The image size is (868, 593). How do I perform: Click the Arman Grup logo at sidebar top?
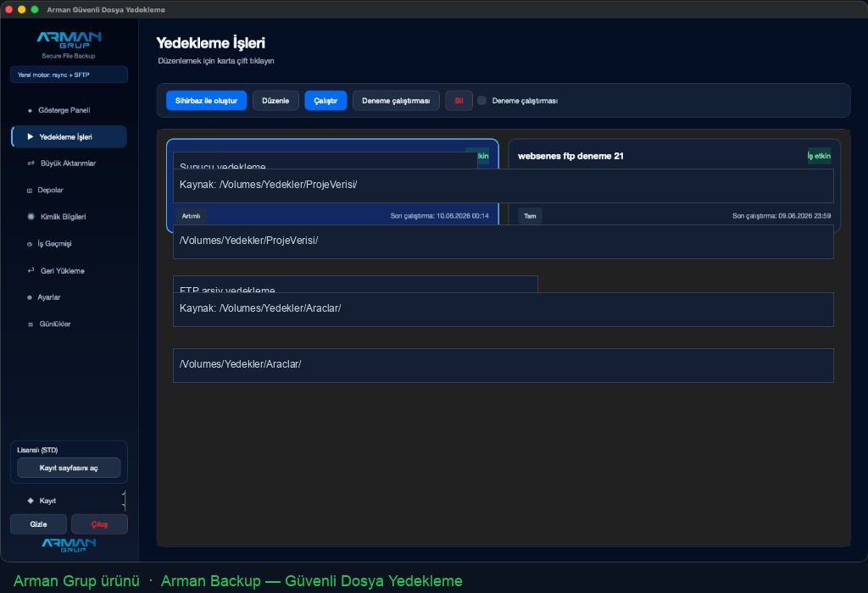coord(69,40)
